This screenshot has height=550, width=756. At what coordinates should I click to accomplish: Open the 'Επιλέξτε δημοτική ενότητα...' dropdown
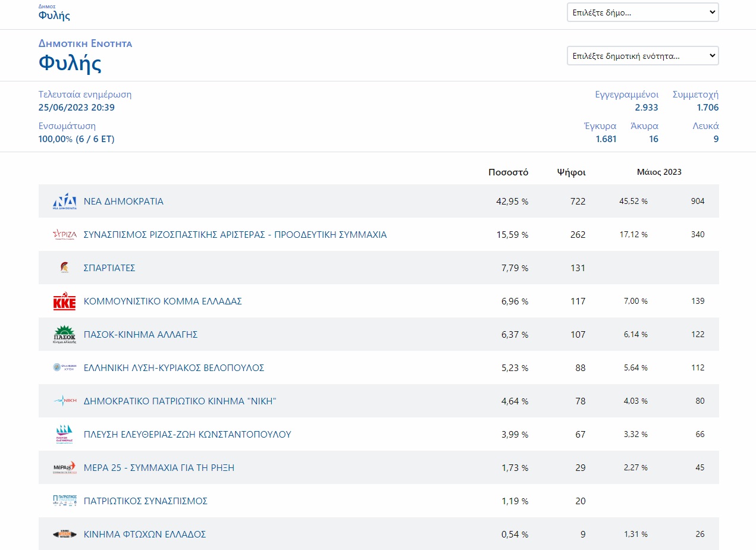pyautogui.click(x=642, y=56)
